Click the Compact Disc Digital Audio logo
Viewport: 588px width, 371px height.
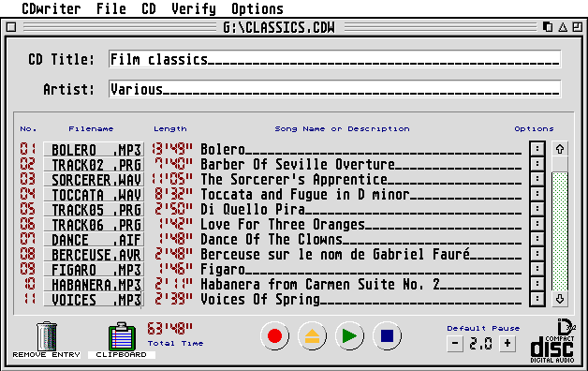[552, 341]
